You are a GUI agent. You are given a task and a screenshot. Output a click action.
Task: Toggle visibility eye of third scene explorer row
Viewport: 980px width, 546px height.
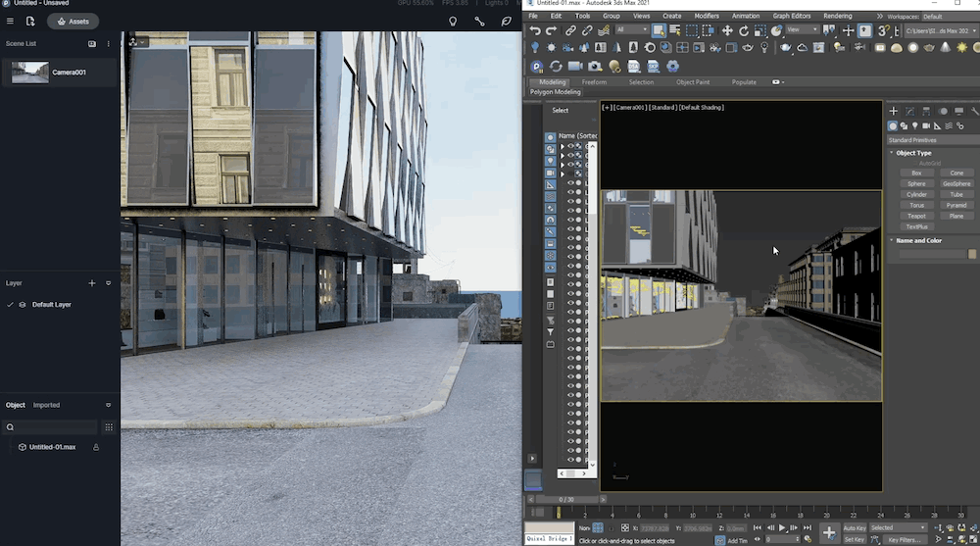coord(570,165)
